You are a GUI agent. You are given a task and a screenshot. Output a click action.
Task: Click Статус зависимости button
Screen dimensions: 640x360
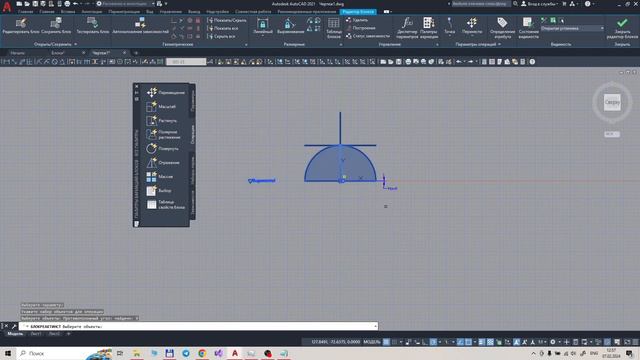click(368, 36)
